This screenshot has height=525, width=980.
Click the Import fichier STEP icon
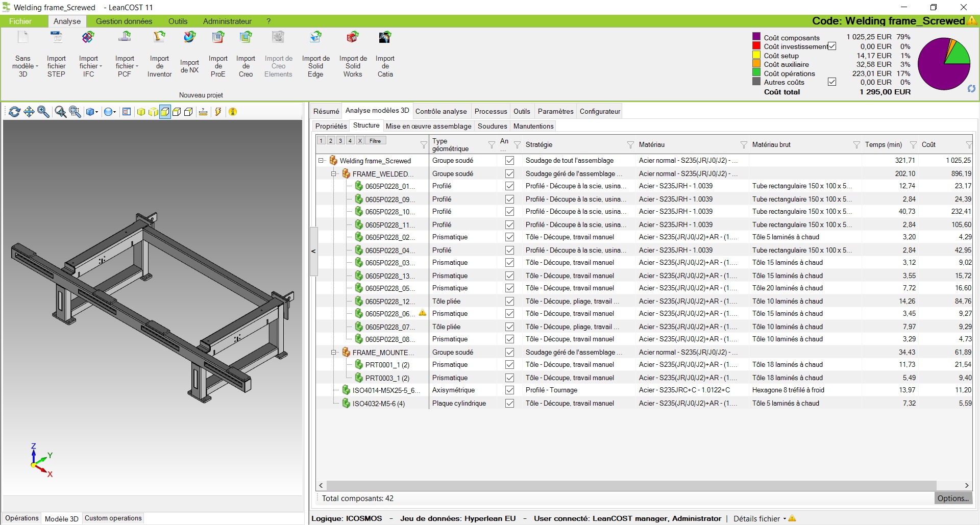tap(57, 37)
